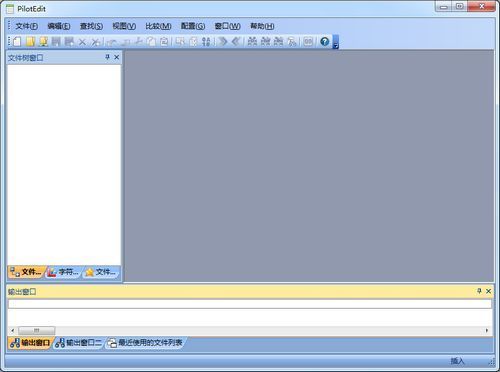Close the 文件树窗口 panel
This screenshot has width=500, height=372.
tap(117, 57)
